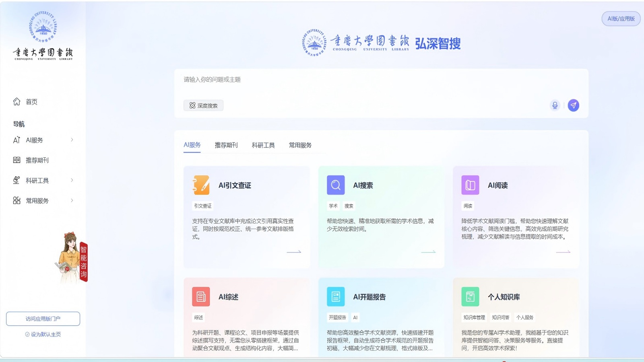Screen dimensions: 644x362
Task: Click the 智能咨询 assistant girl avatar
Action: pyautogui.click(x=68, y=257)
